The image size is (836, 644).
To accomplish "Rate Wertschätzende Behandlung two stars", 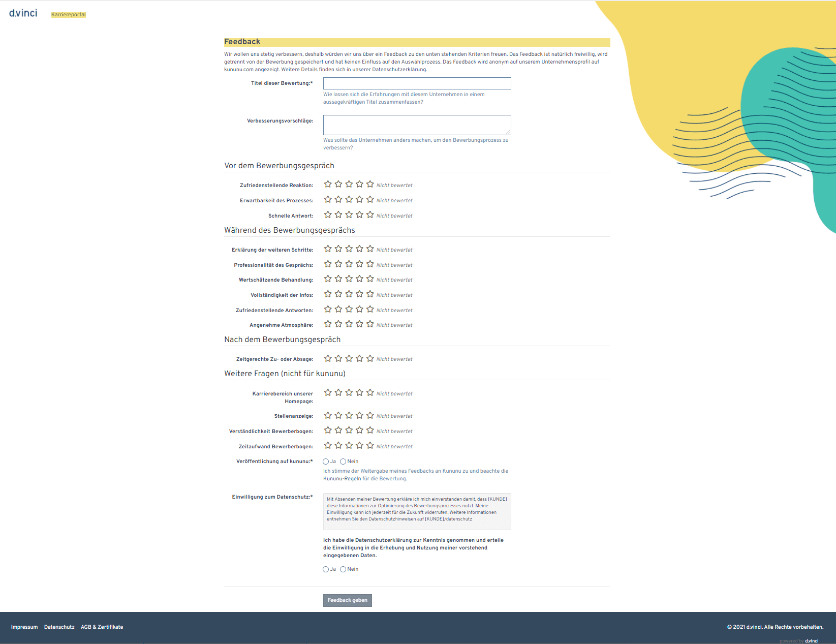I will (338, 279).
